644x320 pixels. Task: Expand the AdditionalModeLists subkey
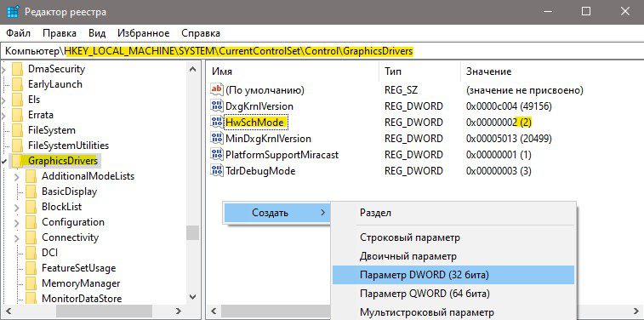[x=17, y=177]
